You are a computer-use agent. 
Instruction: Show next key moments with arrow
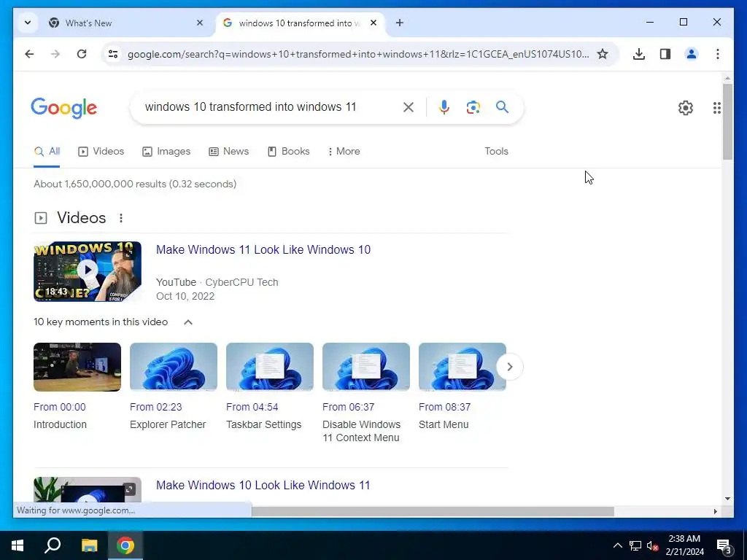(x=510, y=367)
